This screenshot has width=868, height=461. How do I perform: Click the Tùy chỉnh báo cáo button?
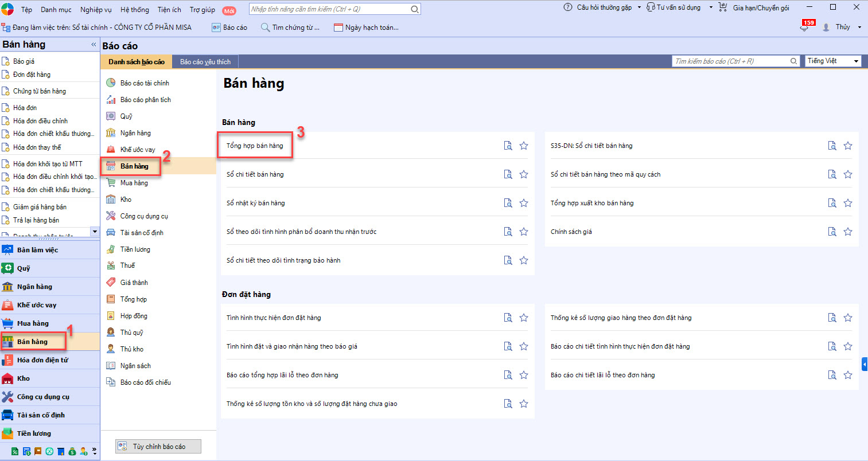pos(158,447)
